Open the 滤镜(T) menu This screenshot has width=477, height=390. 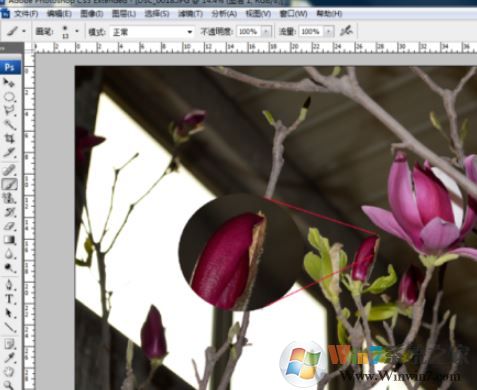coord(190,14)
